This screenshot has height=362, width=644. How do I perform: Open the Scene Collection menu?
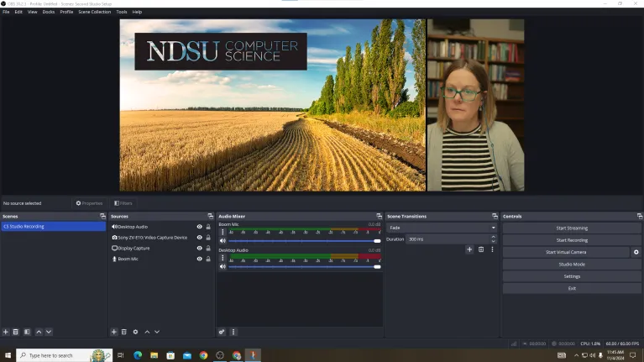click(x=94, y=12)
